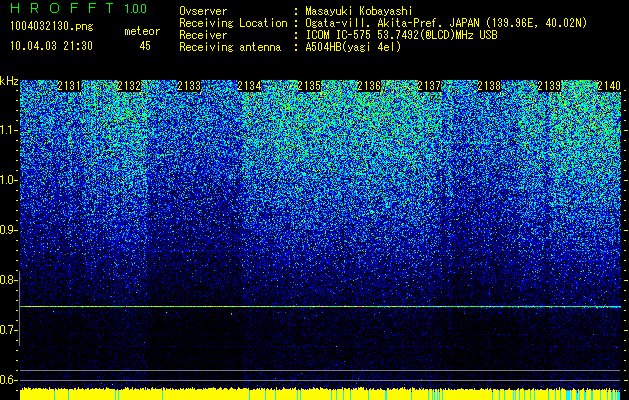Click the 2136 time marker

[369, 86]
